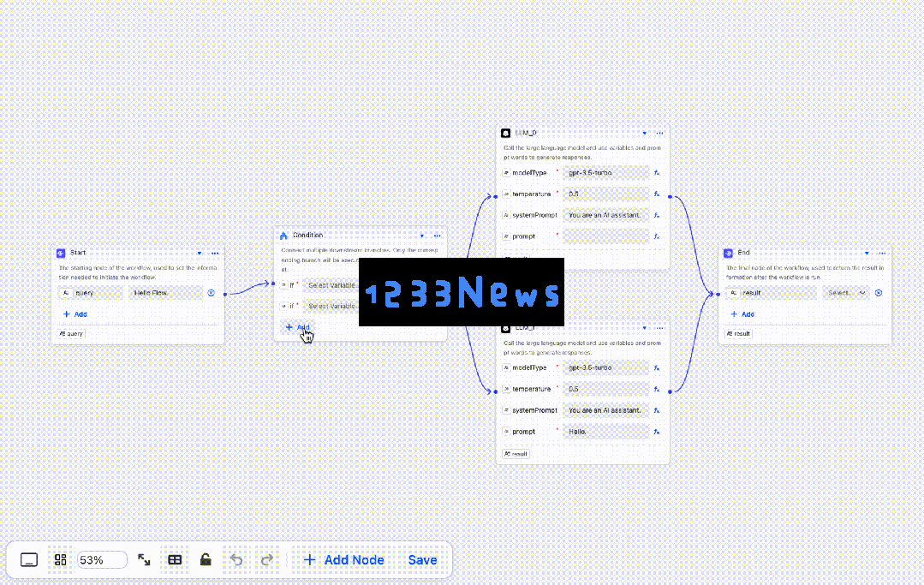Toggle fx expression for LLM_1 temperature
This screenshot has height=585, width=924.
657,389
